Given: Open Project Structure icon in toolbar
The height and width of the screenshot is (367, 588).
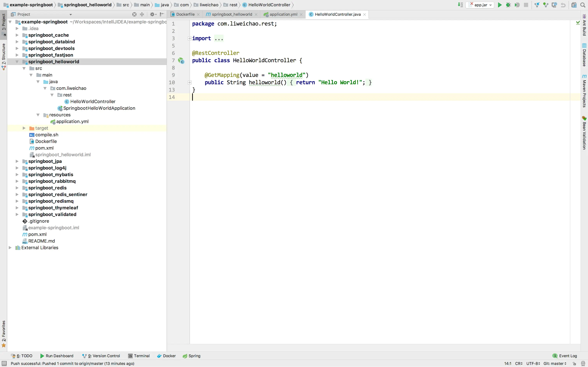Looking at the screenshot, I should [574, 5].
